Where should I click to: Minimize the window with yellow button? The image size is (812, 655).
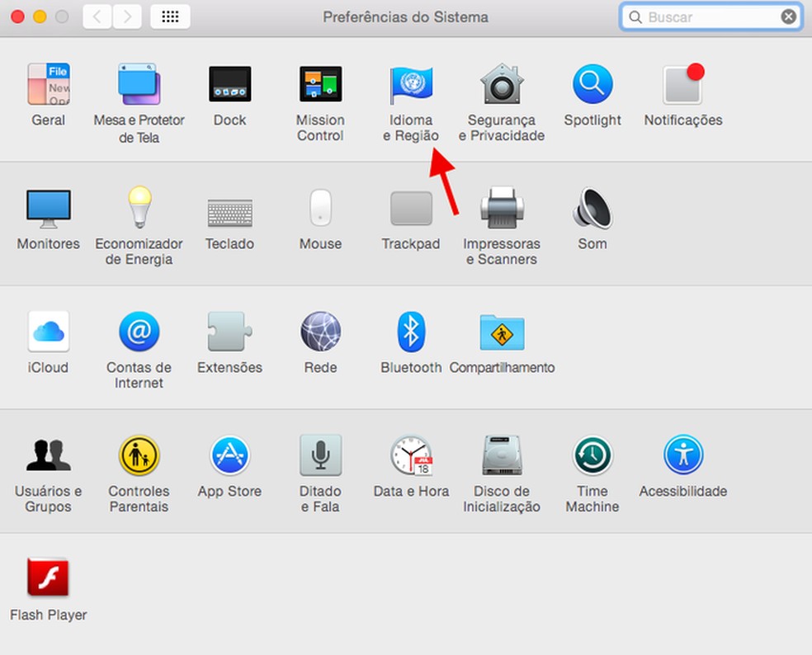(x=40, y=17)
